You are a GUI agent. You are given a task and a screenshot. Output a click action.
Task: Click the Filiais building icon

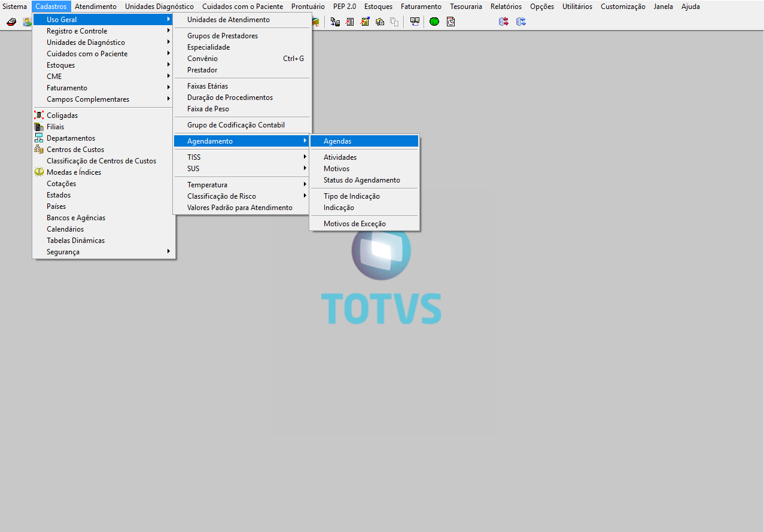(39, 127)
